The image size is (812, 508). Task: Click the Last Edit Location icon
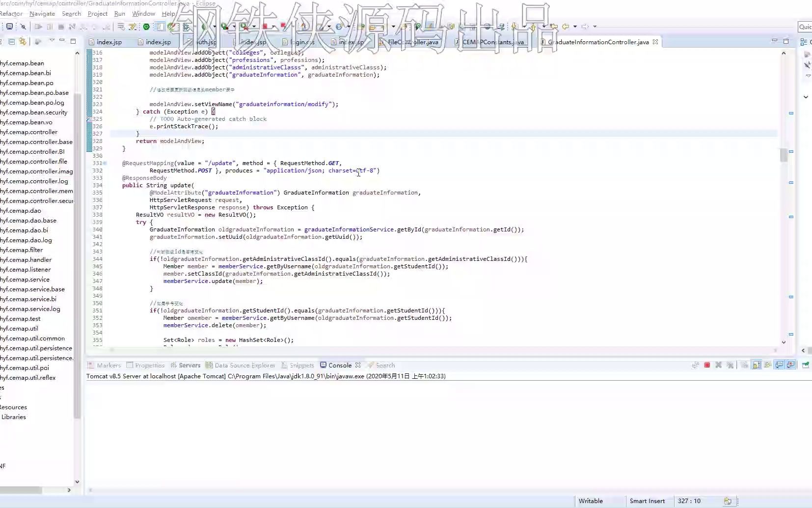(x=554, y=27)
